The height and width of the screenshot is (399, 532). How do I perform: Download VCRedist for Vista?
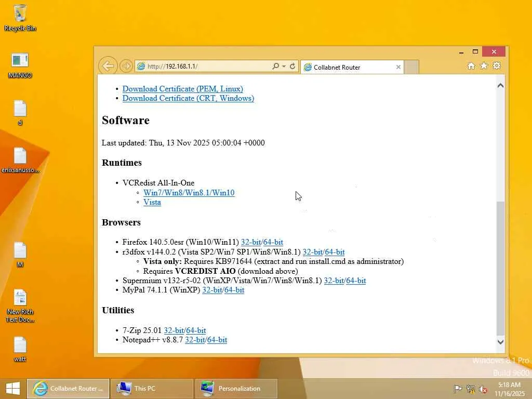[152, 202]
